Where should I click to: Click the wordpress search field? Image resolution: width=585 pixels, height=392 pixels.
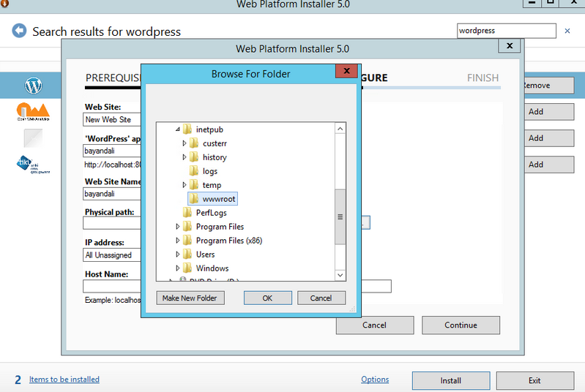point(506,31)
